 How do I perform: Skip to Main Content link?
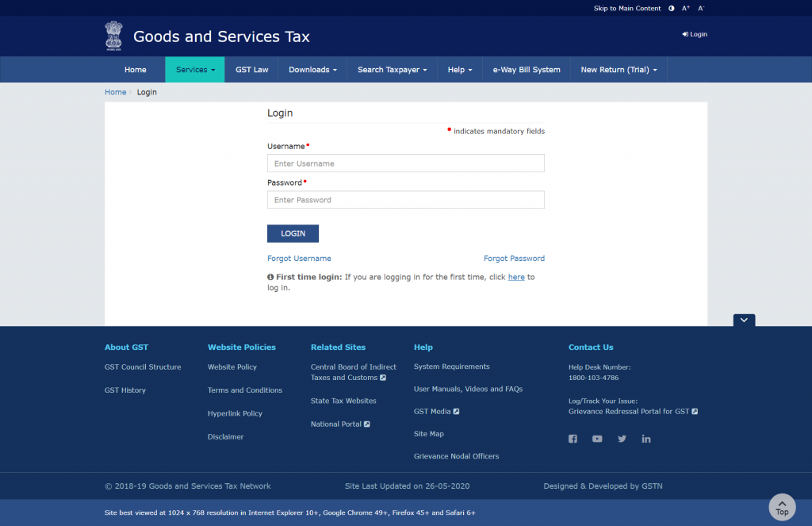[627, 8]
